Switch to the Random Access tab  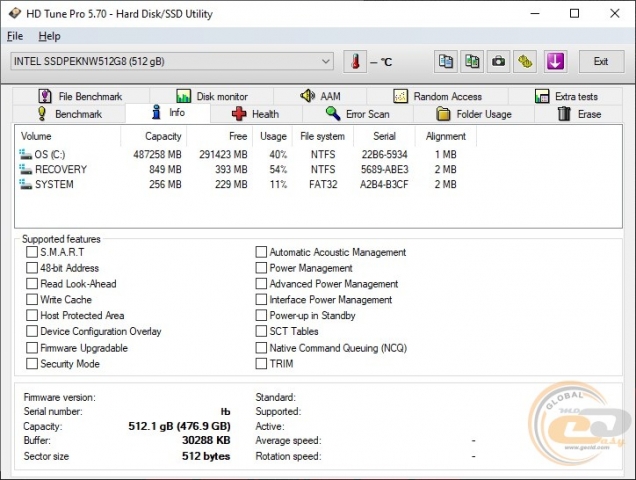[438, 96]
